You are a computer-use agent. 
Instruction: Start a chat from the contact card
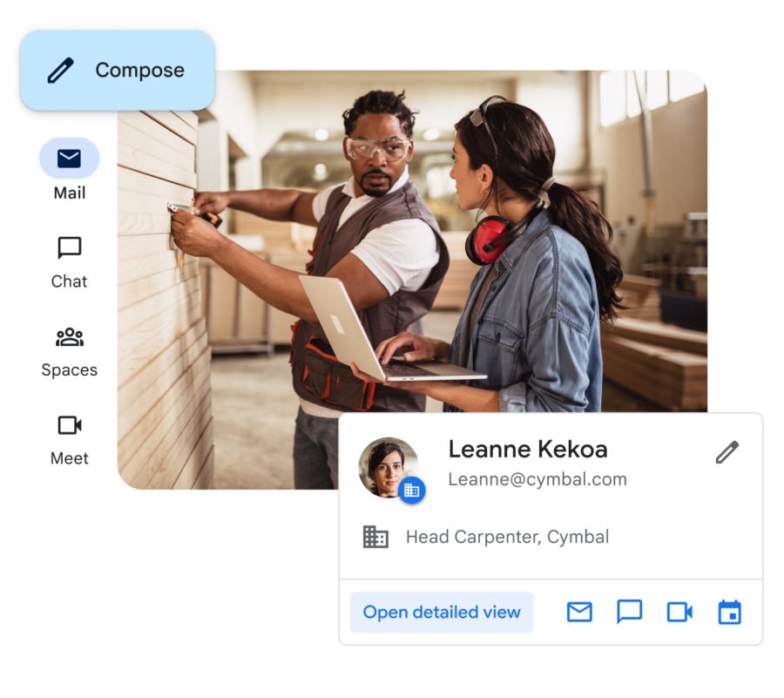click(630, 612)
